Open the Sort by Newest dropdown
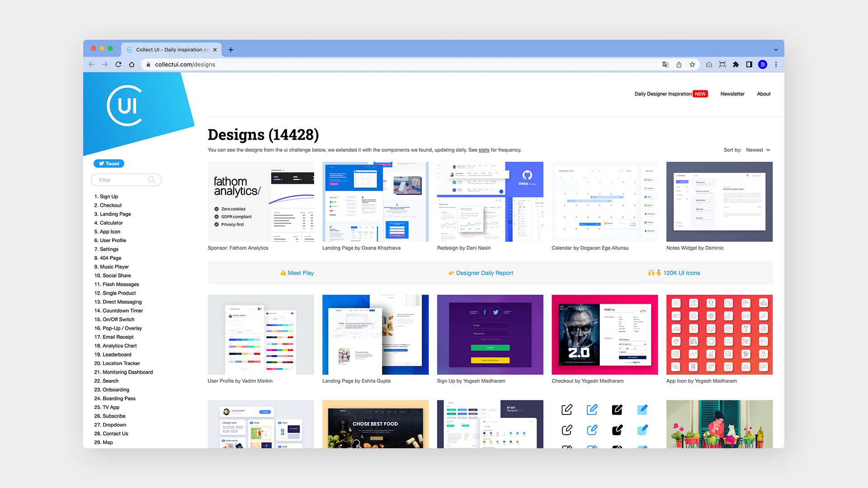Screen dimensions: 868x488 (x=757, y=149)
